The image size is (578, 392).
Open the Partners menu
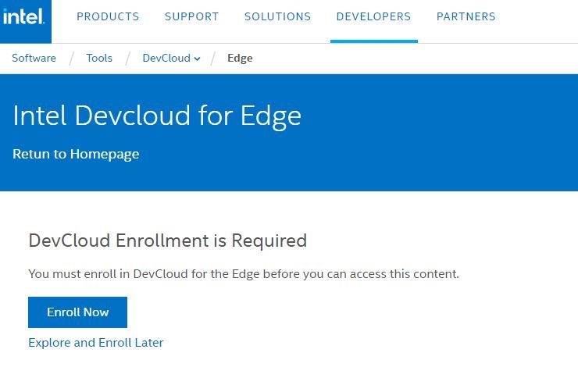(466, 16)
